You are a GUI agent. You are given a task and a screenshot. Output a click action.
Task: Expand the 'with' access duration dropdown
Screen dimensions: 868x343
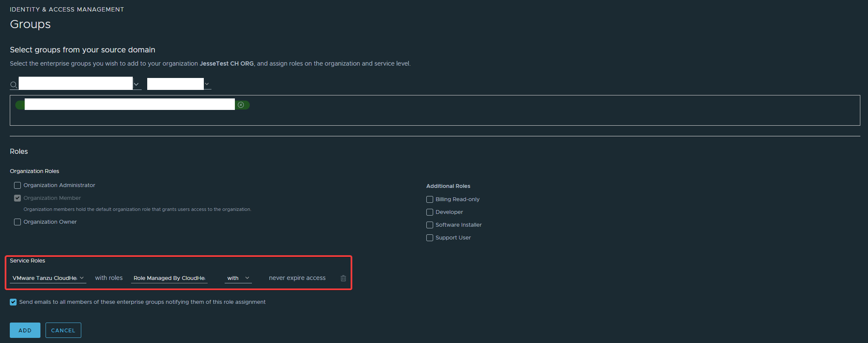pyautogui.click(x=238, y=278)
